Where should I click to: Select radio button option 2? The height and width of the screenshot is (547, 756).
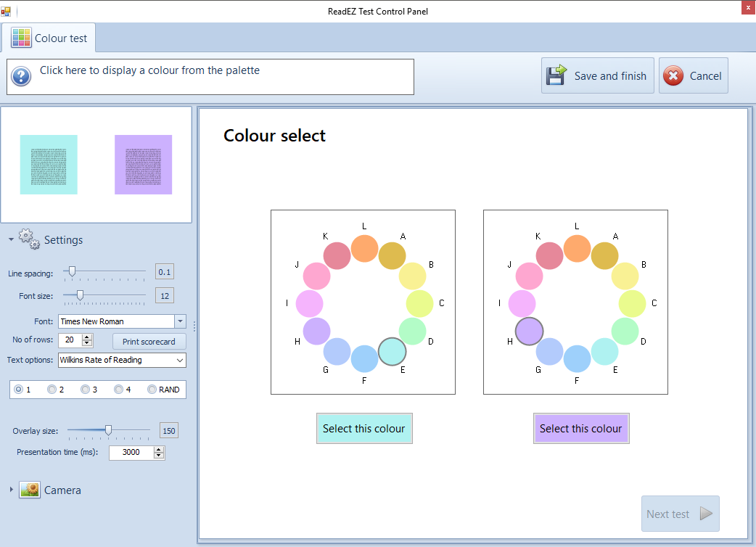(x=52, y=390)
